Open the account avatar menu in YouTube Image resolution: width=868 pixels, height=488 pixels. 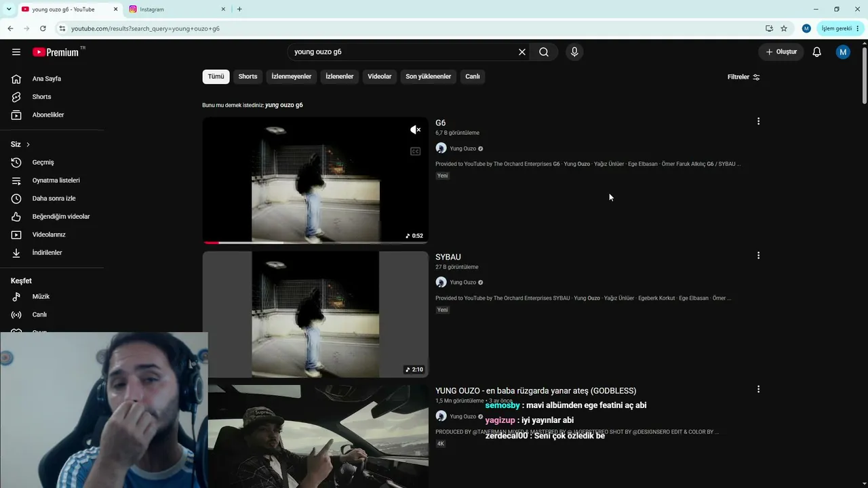coord(843,52)
